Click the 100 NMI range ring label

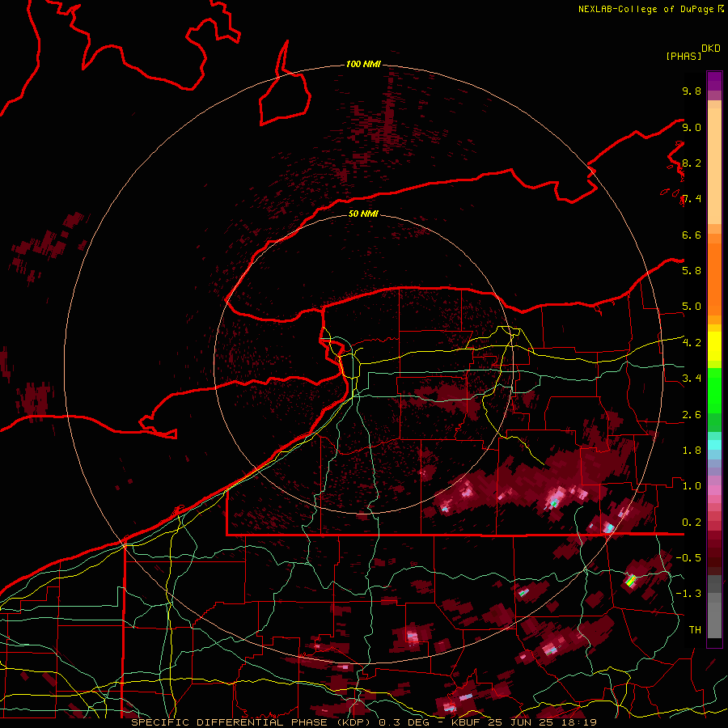(363, 64)
